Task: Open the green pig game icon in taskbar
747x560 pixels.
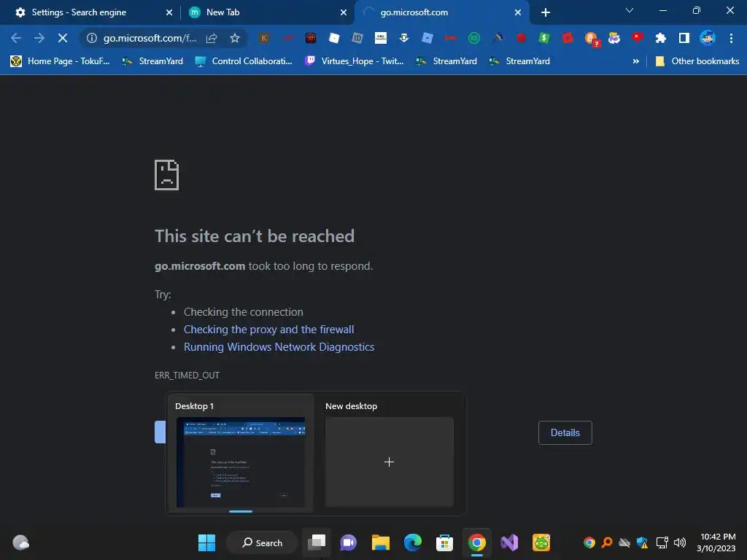Action: click(x=541, y=542)
